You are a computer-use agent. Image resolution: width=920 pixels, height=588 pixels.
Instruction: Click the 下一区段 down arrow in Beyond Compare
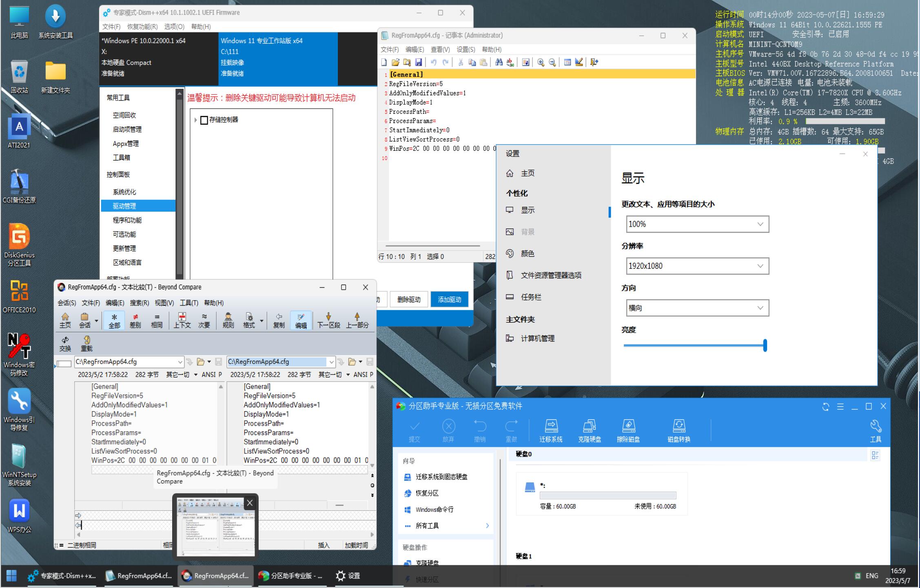point(328,321)
